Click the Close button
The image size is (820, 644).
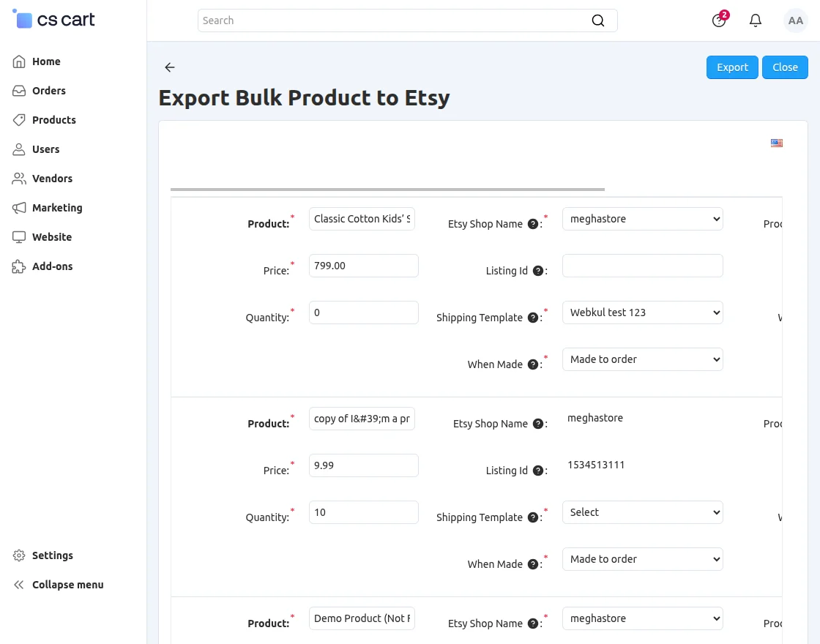[785, 67]
